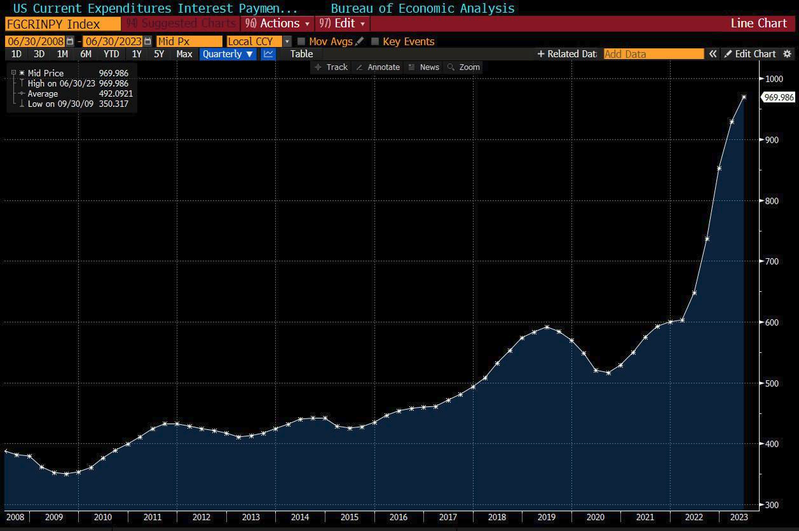Click the pencil icon beside Mov Avgs
This screenshot has height=531, width=799.
[359, 41]
